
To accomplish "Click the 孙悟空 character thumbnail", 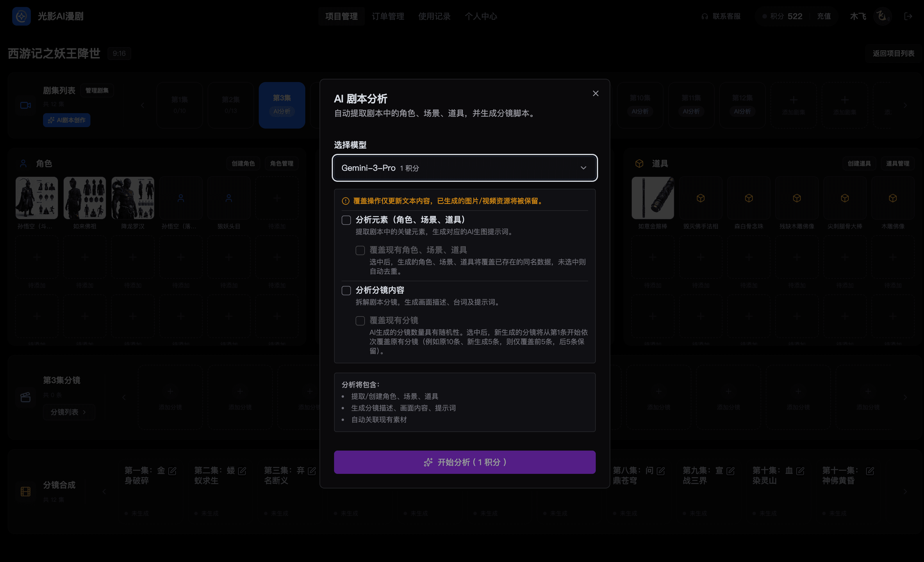I will tap(36, 198).
